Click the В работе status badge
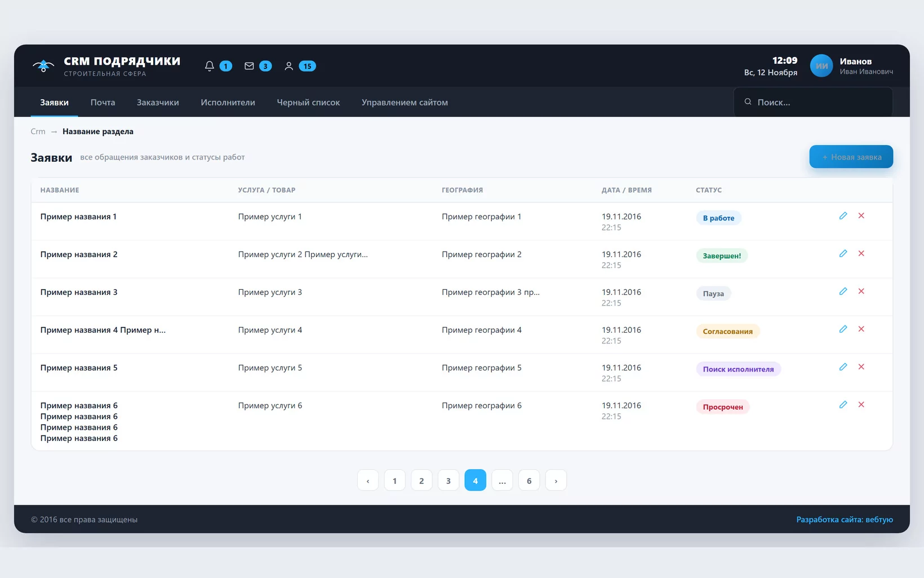This screenshot has width=924, height=578. [x=718, y=218]
